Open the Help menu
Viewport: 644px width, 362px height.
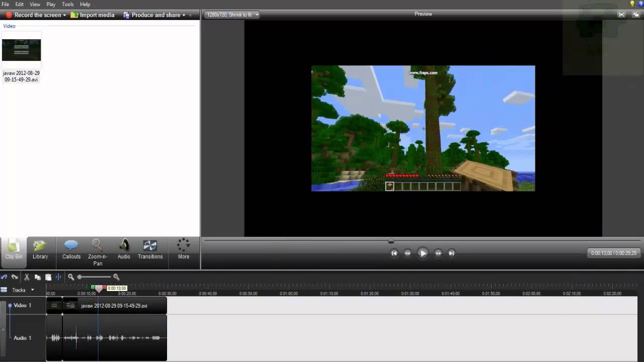click(x=85, y=4)
